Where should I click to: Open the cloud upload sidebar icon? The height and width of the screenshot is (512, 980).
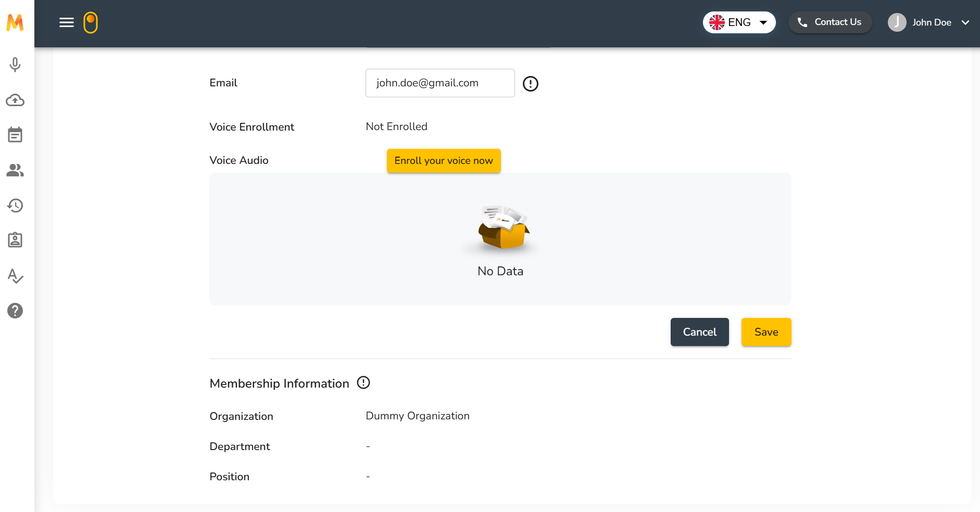click(x=15, y=100)
